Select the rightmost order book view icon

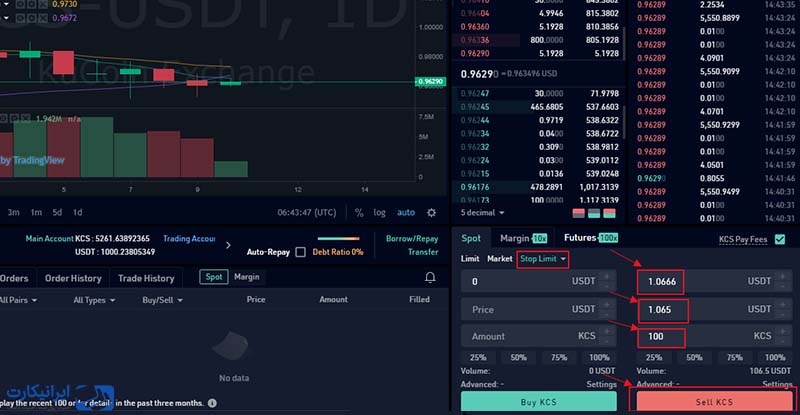click(x=610, y=213)
